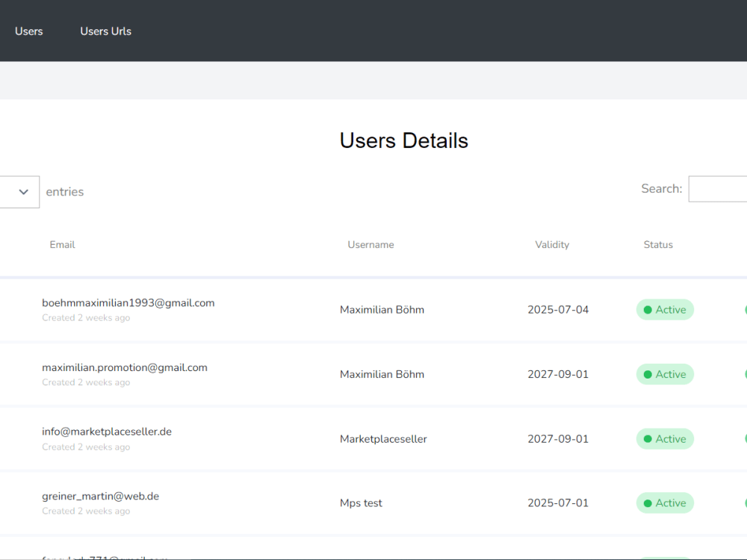This screenshot has width=747, height=560.
Task: Click the username Maximilian Böhm in the first row
Action: click(x=382, y=309)
